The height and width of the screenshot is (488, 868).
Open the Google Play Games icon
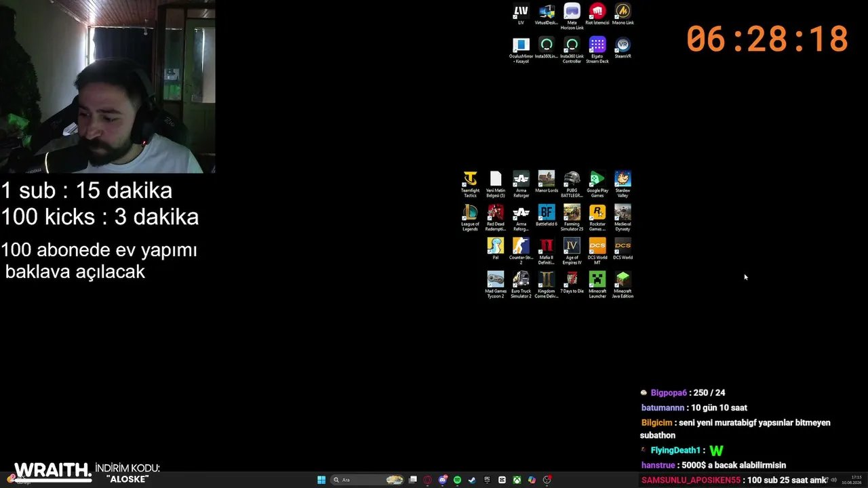pyautogui.click(x=597, y=184)
